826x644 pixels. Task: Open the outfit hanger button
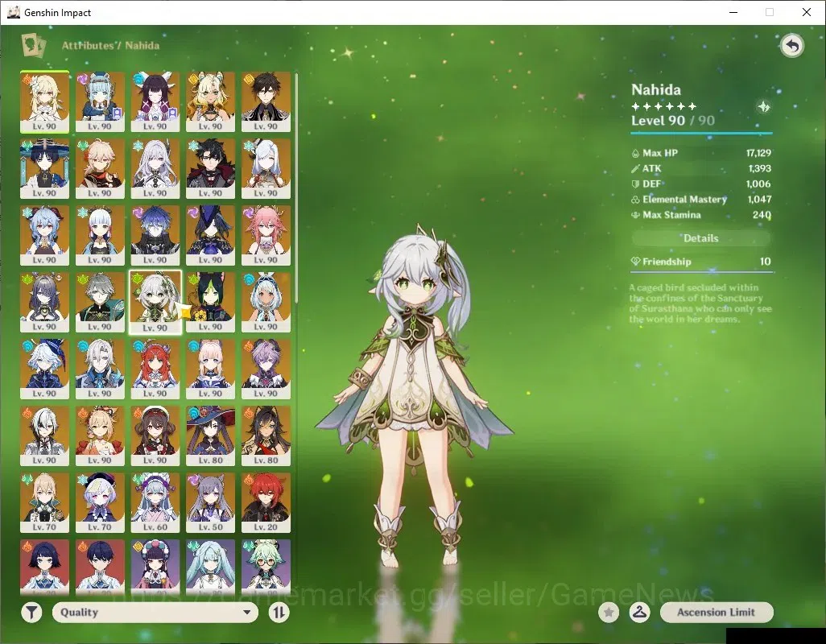639,613
